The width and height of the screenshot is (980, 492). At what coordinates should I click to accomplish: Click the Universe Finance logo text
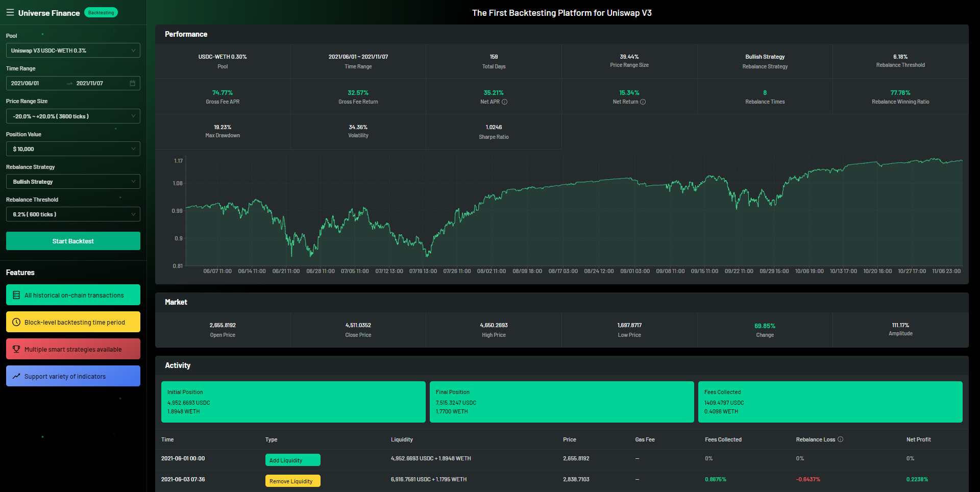(x=49, y=13)
